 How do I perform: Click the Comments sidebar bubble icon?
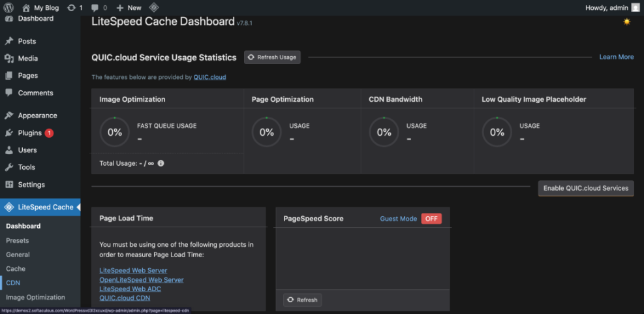point(9,93)
